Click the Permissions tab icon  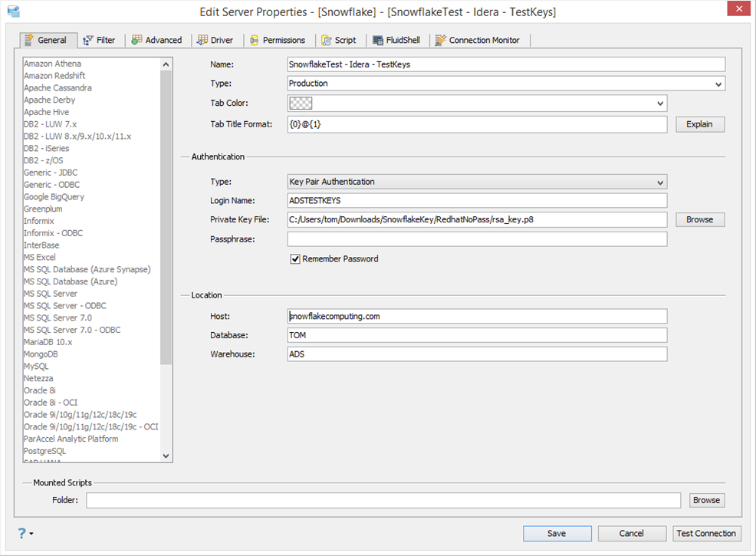point(254,40)
